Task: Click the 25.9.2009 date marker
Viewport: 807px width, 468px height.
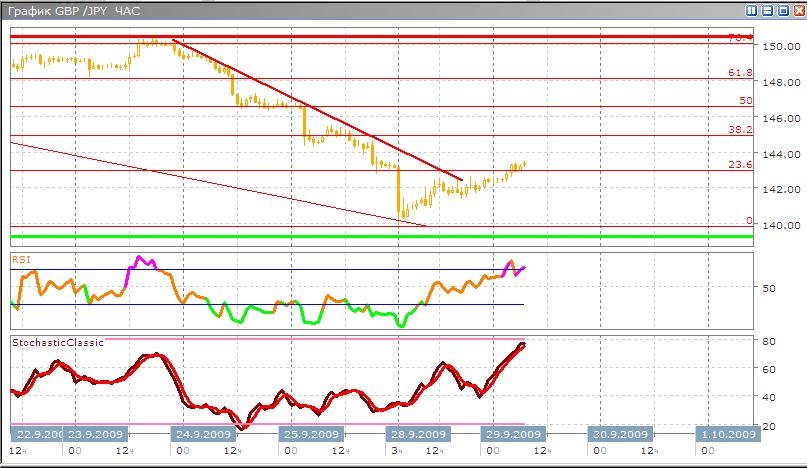Action: click(x=312, y=435)
